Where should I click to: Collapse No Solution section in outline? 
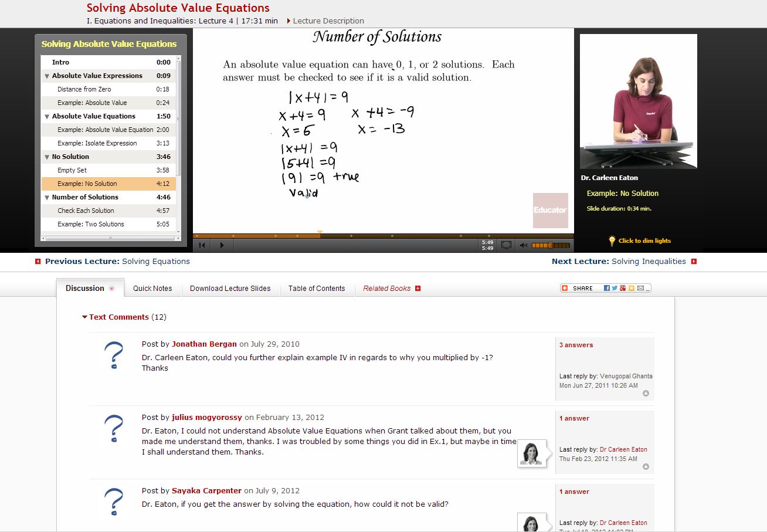47,157
